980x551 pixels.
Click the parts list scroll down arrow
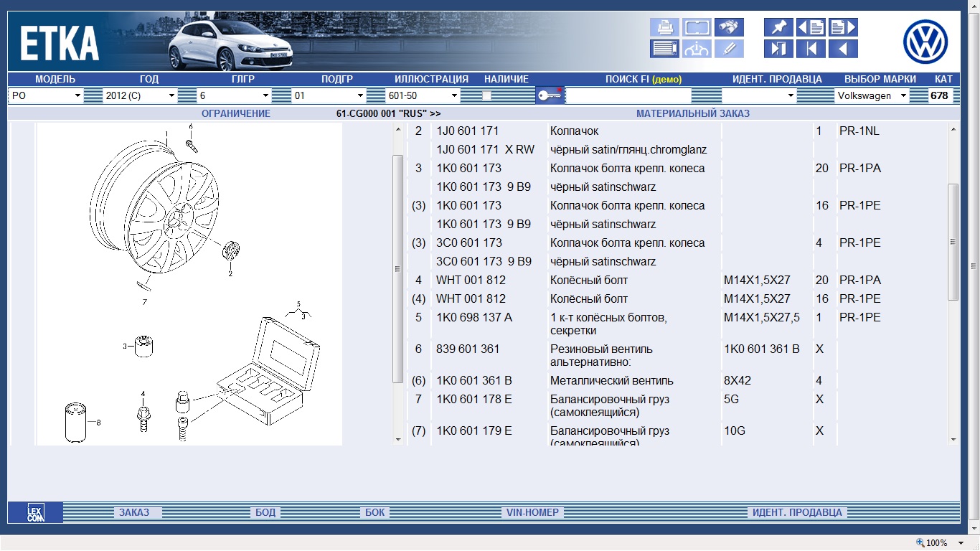(953, 439)
